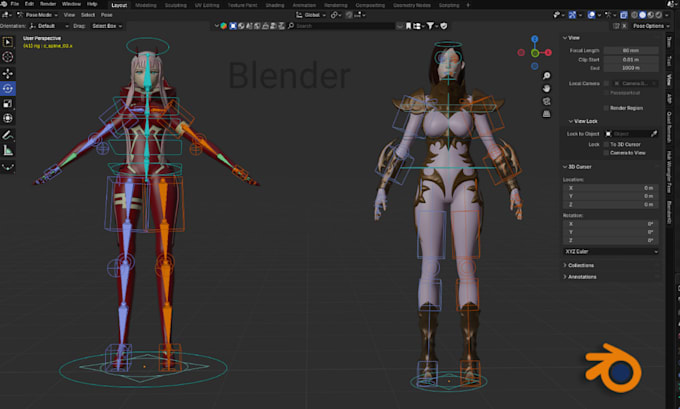
Task: Open the Pose menu in header
Action: [x=107, y=15]
